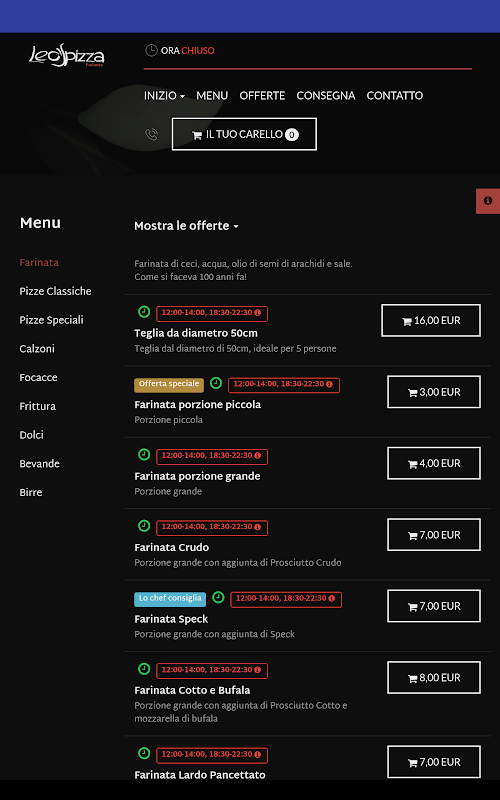The width and height of the screenshot is (500, 800).
Task: Click hours badge for Teglia da diametro 50cm
Action: (x=212, y=314)
